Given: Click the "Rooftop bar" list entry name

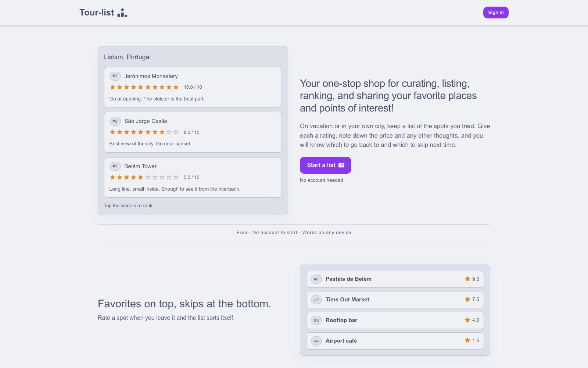Looking at the screenshot, I should [341, 320].
